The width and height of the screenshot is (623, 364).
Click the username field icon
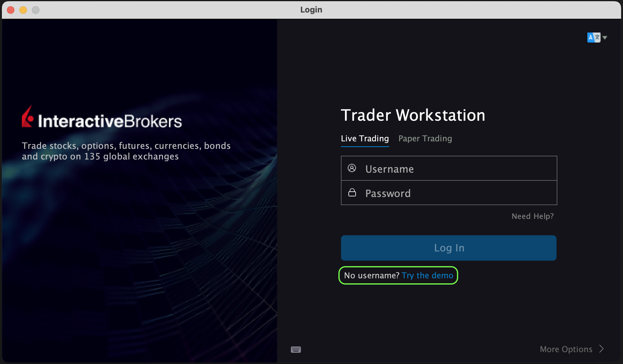(x=352, y=168)
